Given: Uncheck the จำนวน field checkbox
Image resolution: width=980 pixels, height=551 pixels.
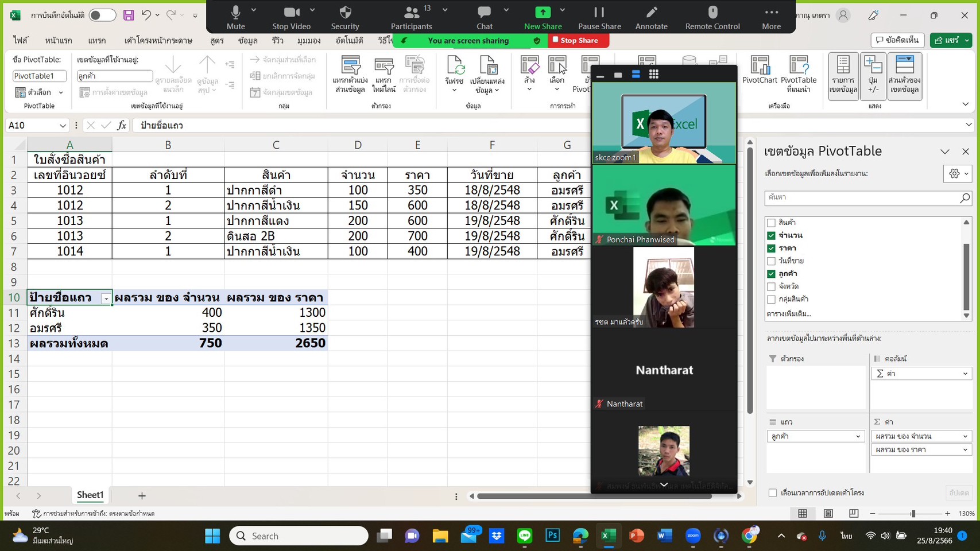Looking at the screenshot, I should coord(771,235).
